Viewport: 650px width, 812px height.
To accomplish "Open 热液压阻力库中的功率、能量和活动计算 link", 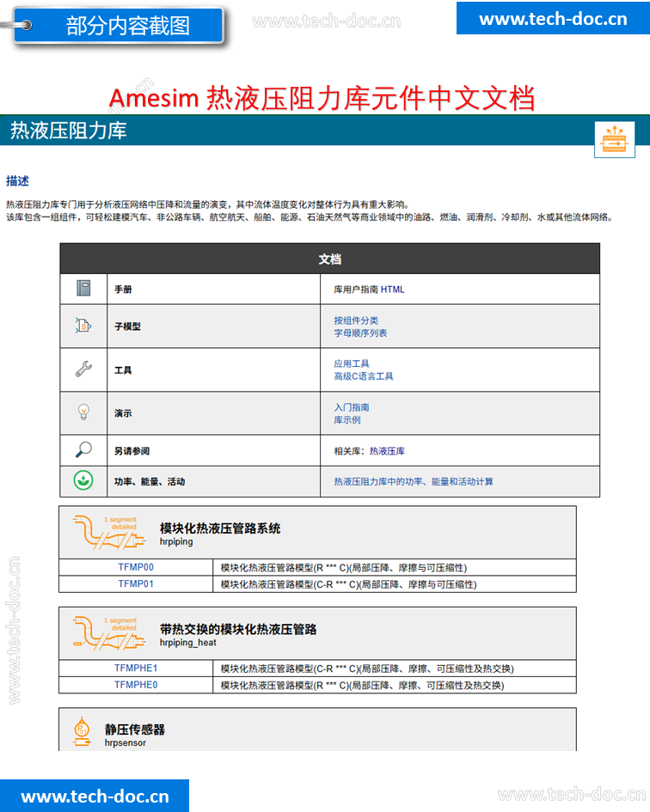I will (414, 481).
